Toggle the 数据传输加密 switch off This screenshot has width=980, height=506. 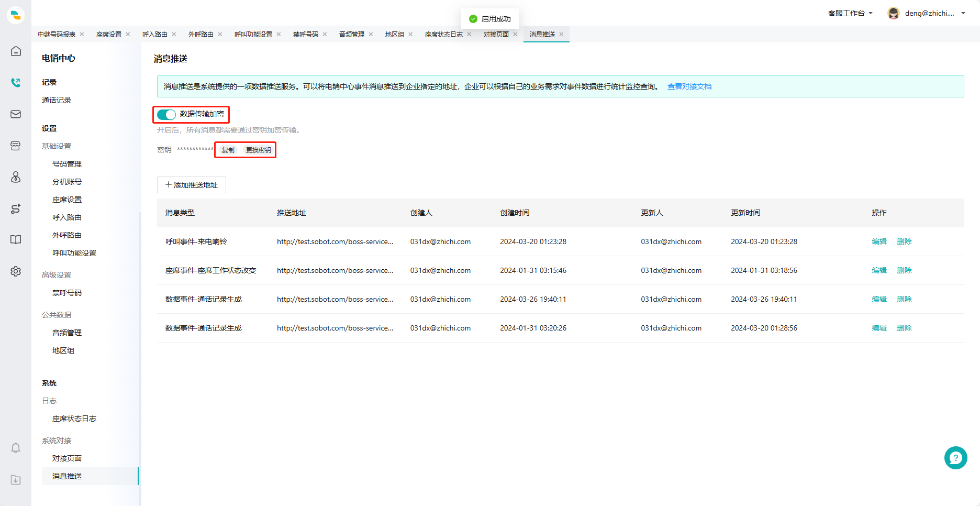(166, 114)
